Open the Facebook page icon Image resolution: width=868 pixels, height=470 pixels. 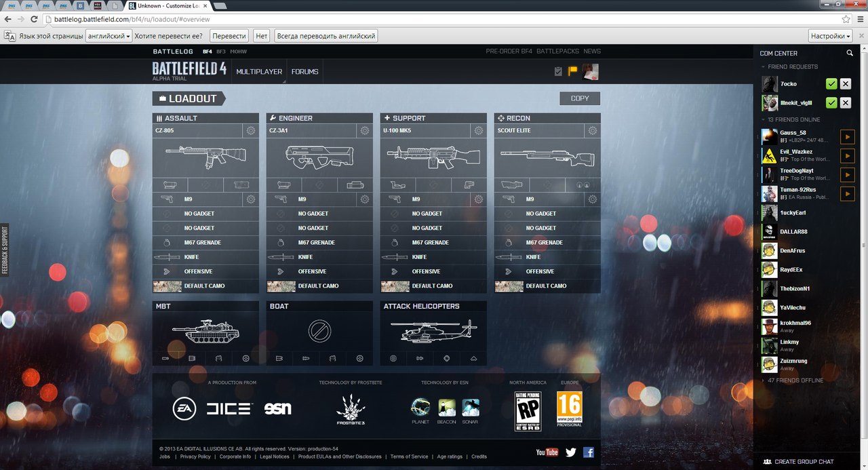(x=589, y=452)
